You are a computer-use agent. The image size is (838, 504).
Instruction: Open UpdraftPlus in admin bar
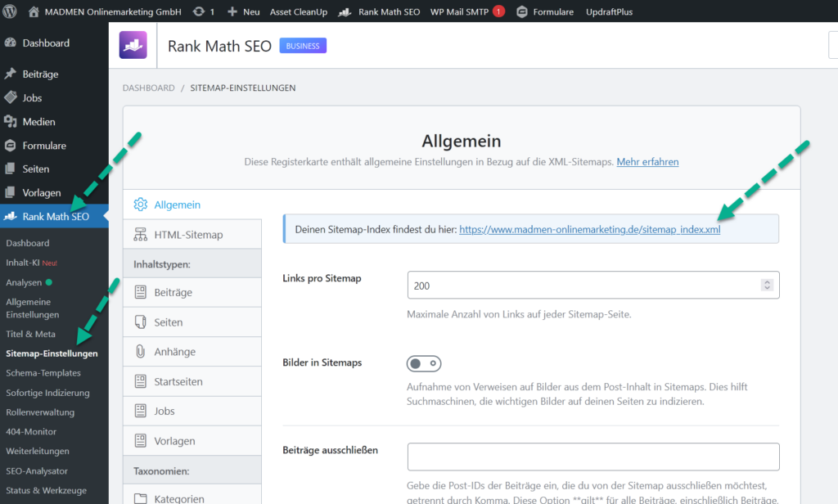tap(609, 11)
